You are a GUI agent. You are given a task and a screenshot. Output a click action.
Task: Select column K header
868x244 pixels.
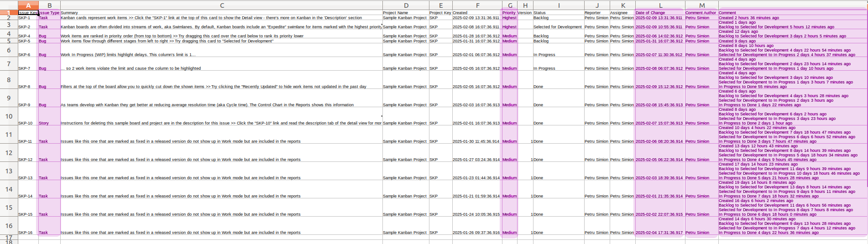622,5
